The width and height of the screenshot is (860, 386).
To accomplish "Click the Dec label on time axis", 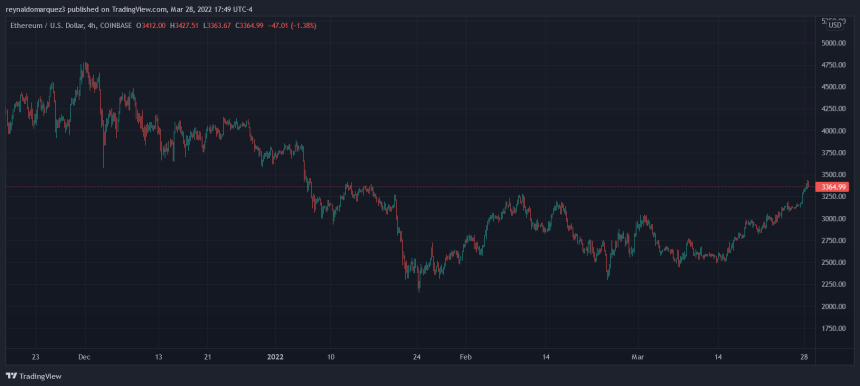I will [x=84, y=357].
